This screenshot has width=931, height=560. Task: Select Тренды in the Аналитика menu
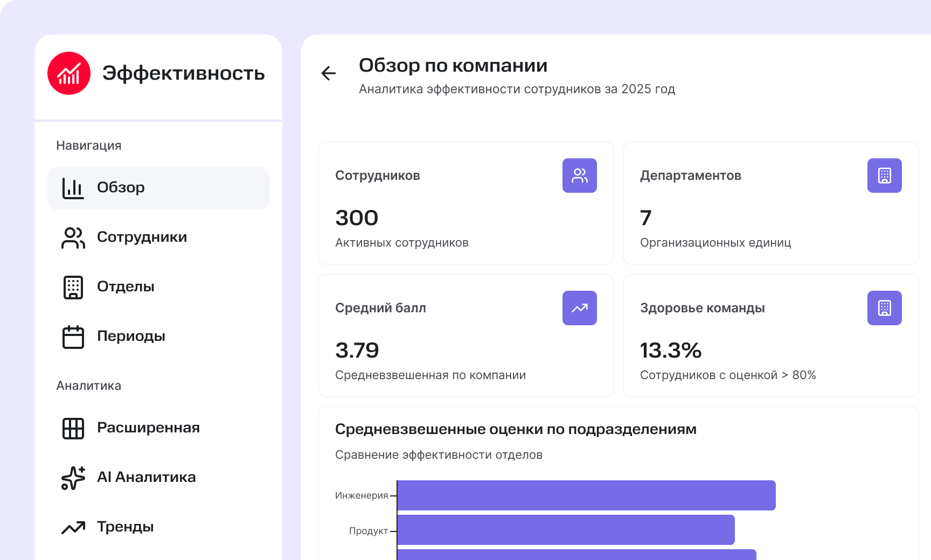pyautogui.click(x=125, y=527)
